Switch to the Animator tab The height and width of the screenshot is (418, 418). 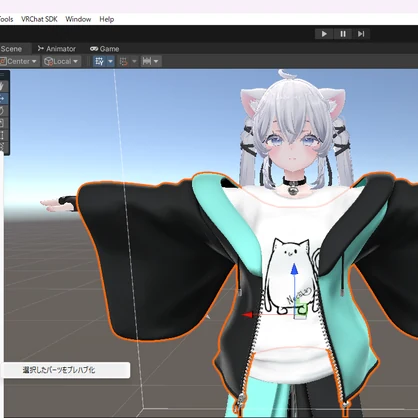pos(57,49)
